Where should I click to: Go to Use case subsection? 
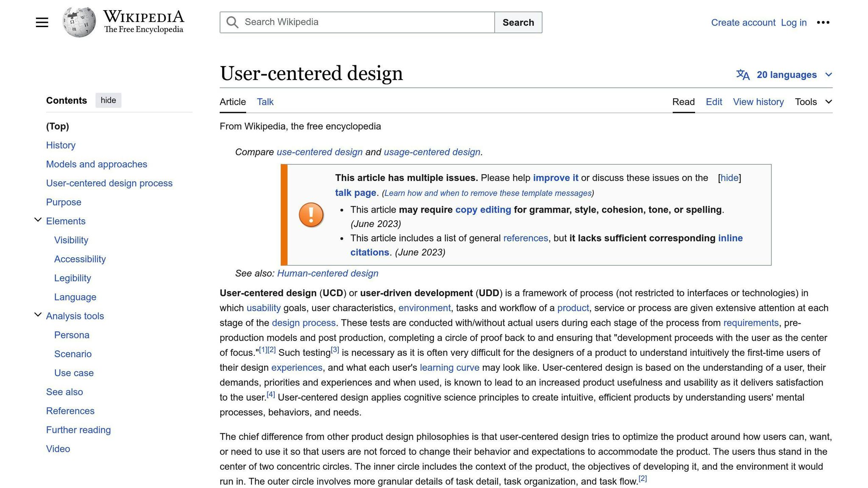tap(74, 373)
